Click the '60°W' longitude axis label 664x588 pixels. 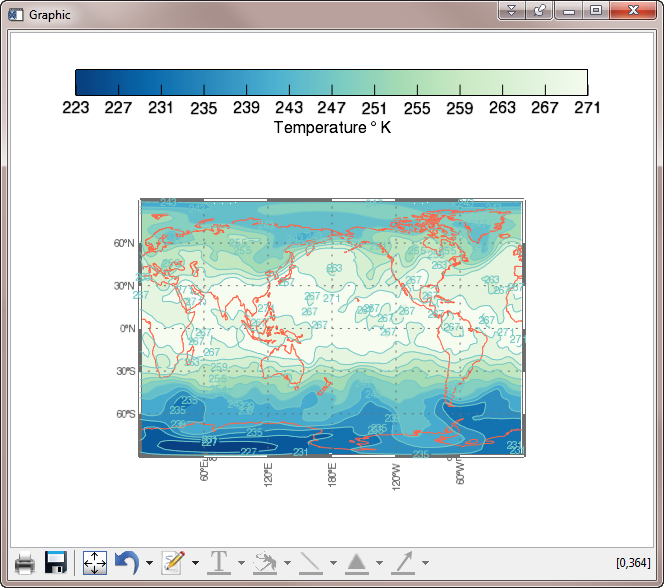460,473
